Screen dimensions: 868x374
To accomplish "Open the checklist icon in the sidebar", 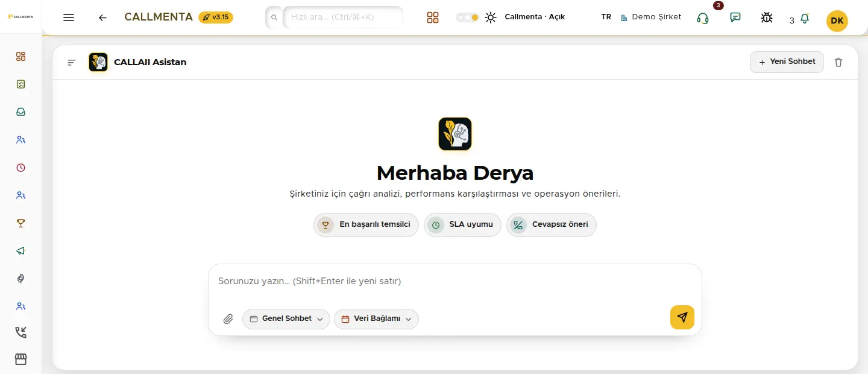I will click(x=21, y=84).
